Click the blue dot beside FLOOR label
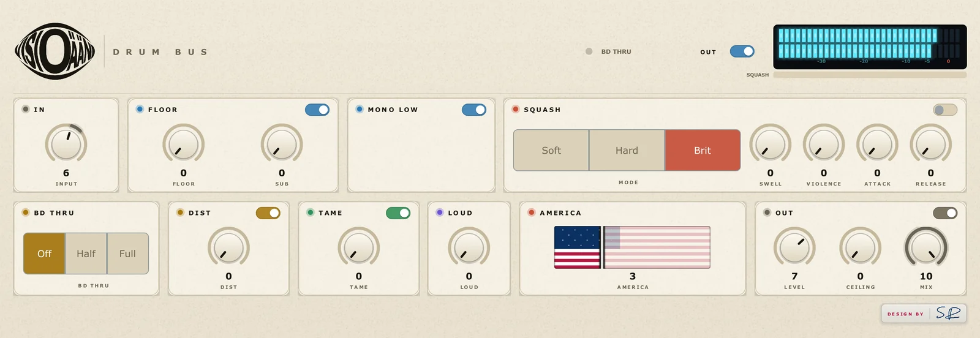 click(x=140, y=109)
